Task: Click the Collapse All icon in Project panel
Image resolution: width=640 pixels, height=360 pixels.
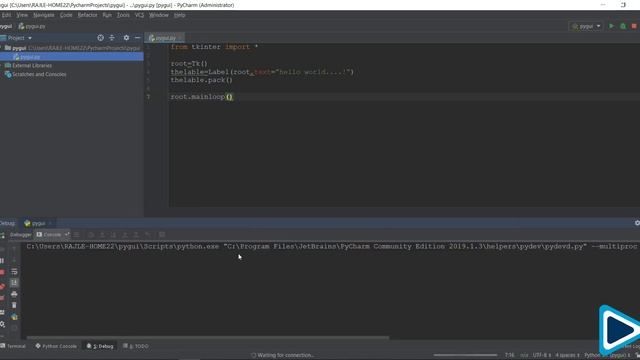Action: tap(112, 38)
